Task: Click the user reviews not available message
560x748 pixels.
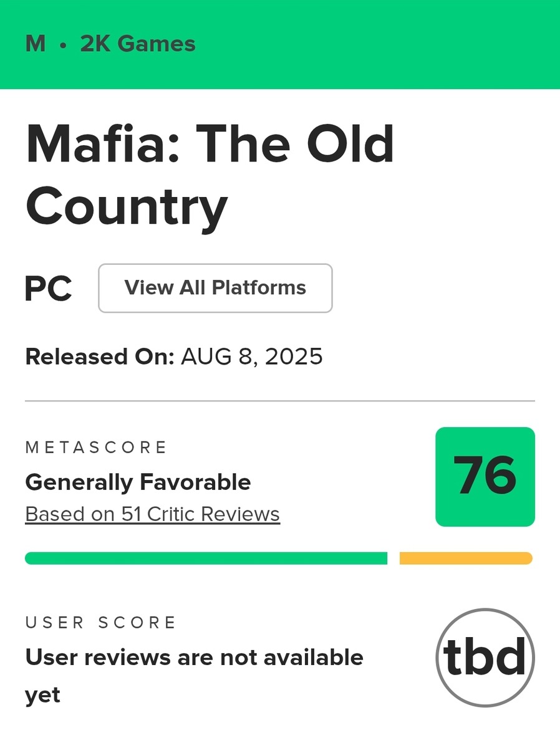Action: (194, 658)
